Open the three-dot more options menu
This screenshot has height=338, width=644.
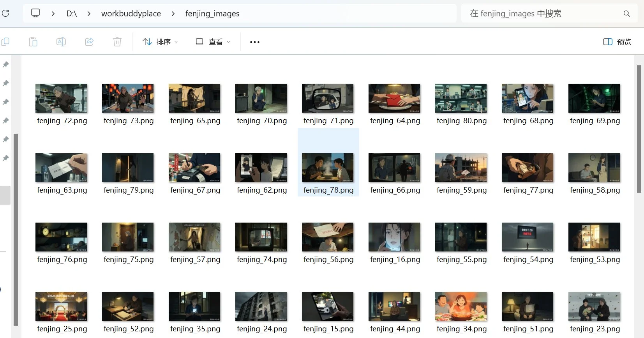pos(255,42)
